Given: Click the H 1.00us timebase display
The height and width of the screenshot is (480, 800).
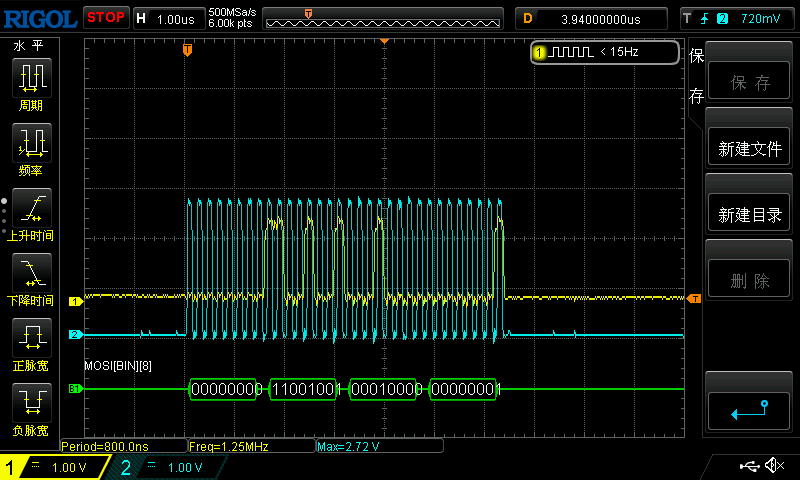Looking at the screenshot, I should (169, 19).
